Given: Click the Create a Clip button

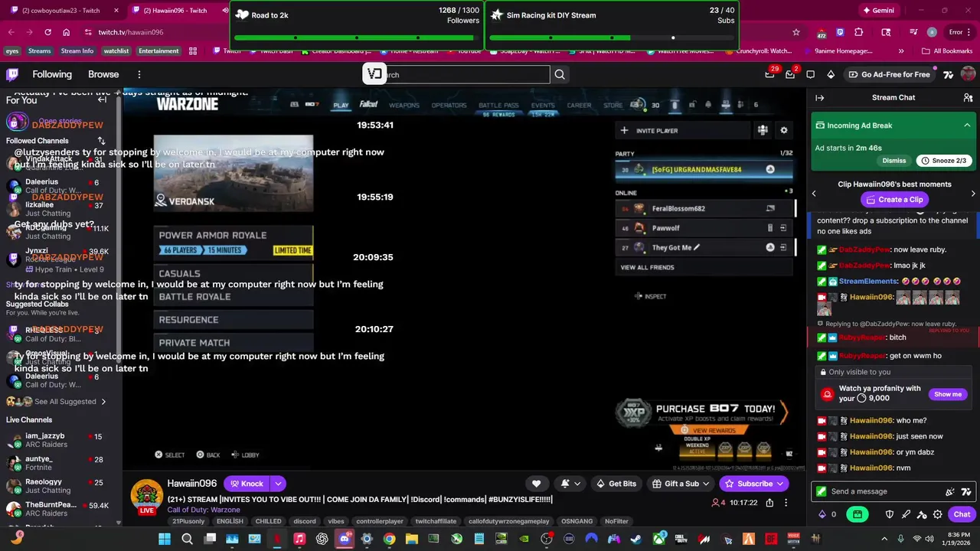Looking at the screenshot, I should (894, 200).
